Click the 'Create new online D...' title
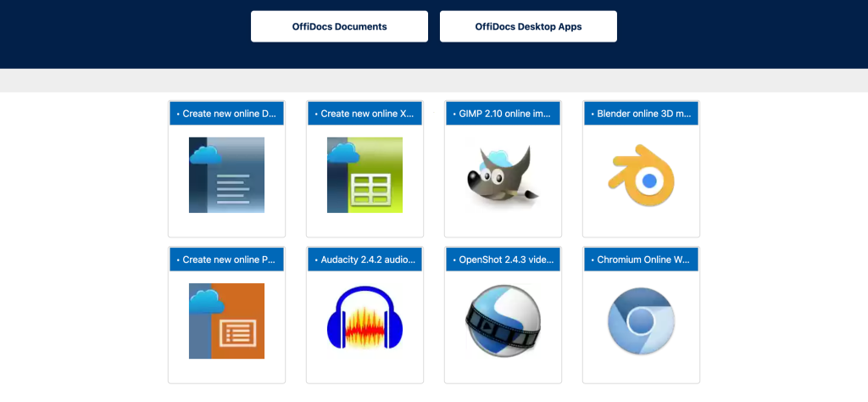The width and height of the screenshot is (868, 402). (226, 114)
